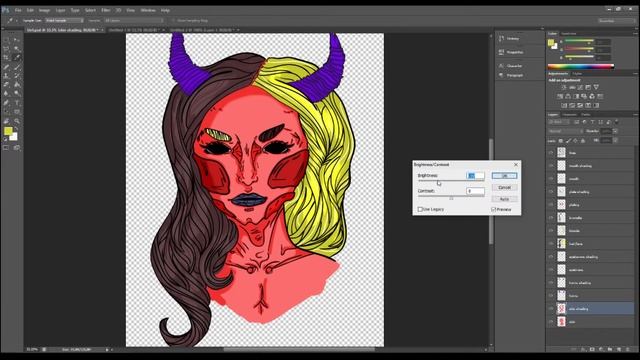Open the Fill slider dropdown arrow

pyautogui.click(x=615, y=141)
